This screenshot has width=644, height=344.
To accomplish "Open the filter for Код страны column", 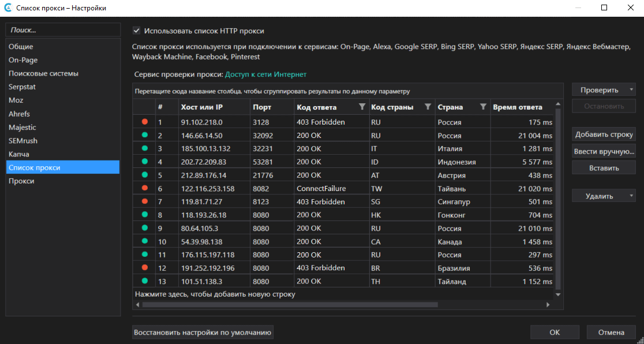I will coord(428,107).
